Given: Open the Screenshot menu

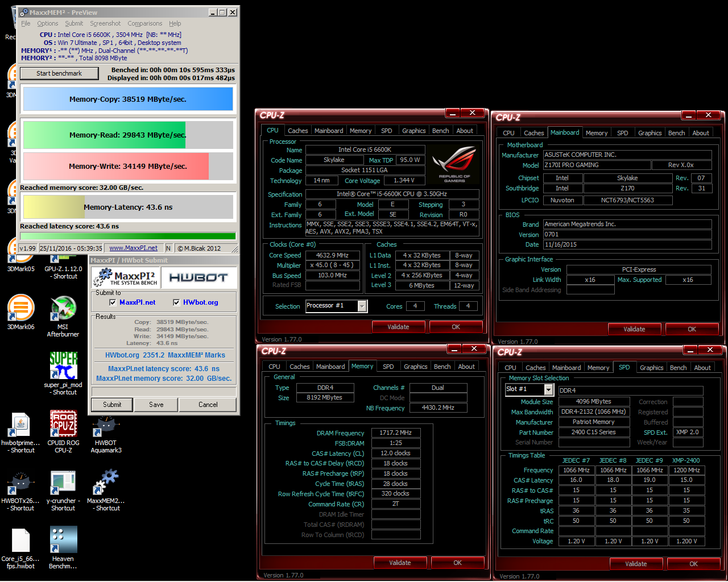Looking at the screenshot, I should click(x=105, y=23).
